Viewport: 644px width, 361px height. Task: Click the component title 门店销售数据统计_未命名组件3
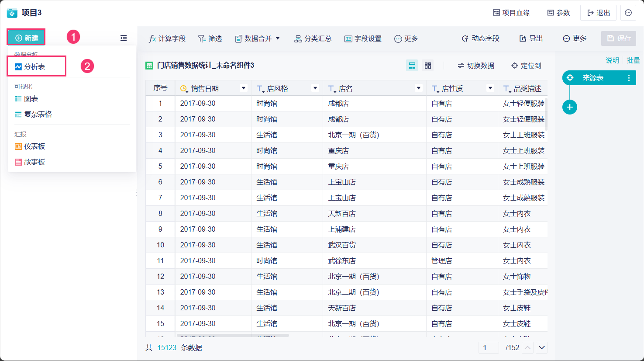point(206,66)
